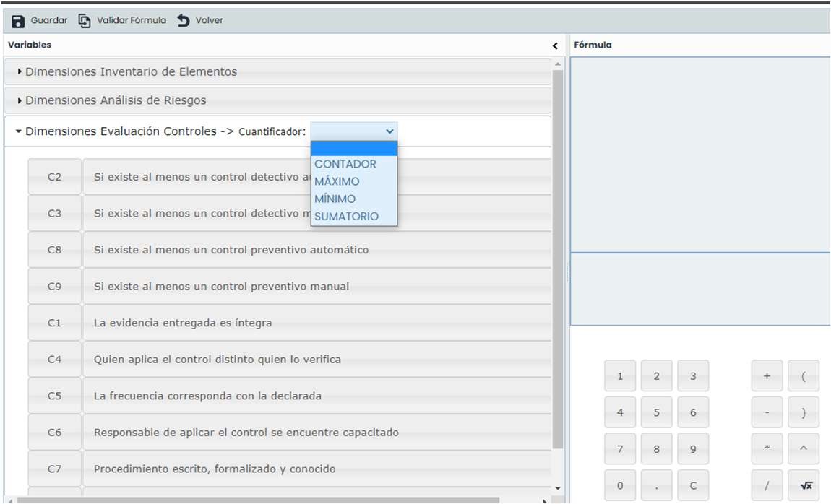Click the Validar Fórmula icon
The width and height of the screenshot is (831, 504).
click(x=85, y=21)
